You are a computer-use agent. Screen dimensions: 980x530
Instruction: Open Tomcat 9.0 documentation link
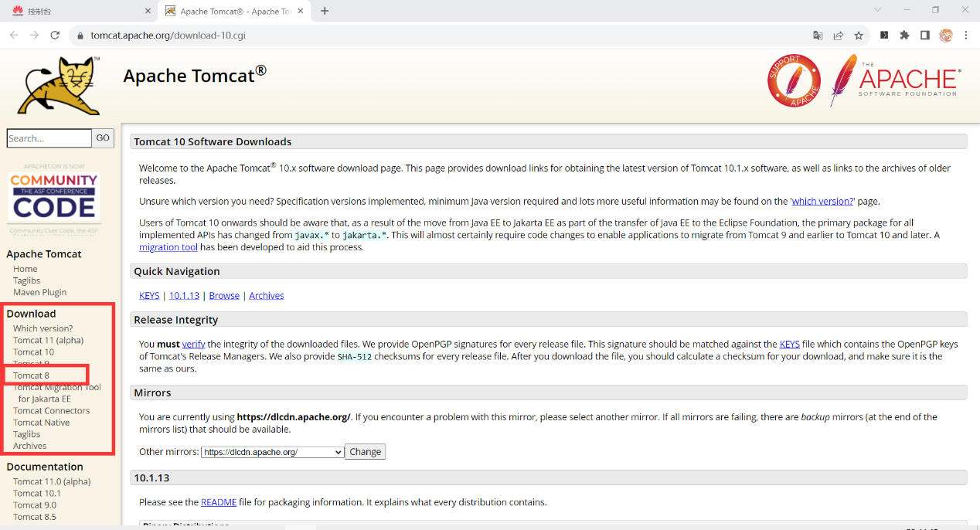point(35,505)
